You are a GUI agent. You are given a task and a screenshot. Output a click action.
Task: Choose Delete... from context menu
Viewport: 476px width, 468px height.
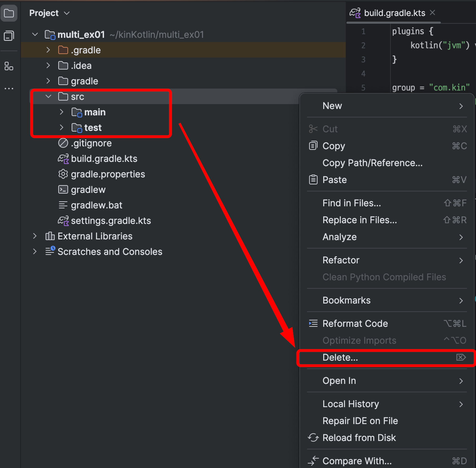(x=340, y=357)
